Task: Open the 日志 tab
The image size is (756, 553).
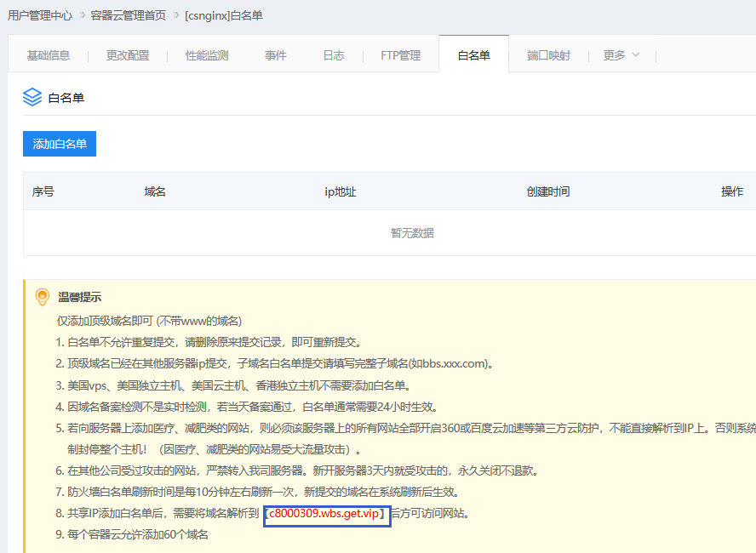Action: point(333,55)
